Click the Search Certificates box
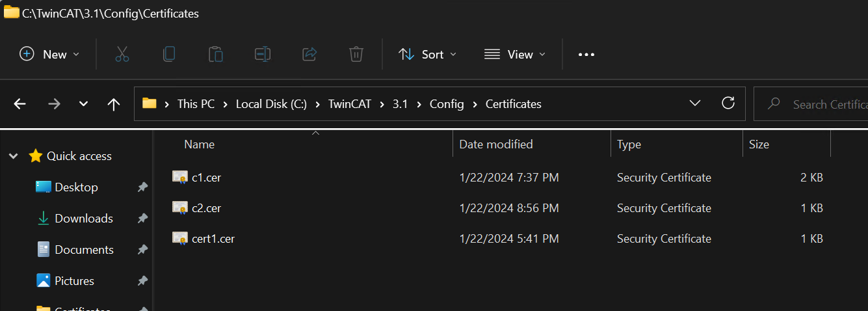 pos(811,104)
